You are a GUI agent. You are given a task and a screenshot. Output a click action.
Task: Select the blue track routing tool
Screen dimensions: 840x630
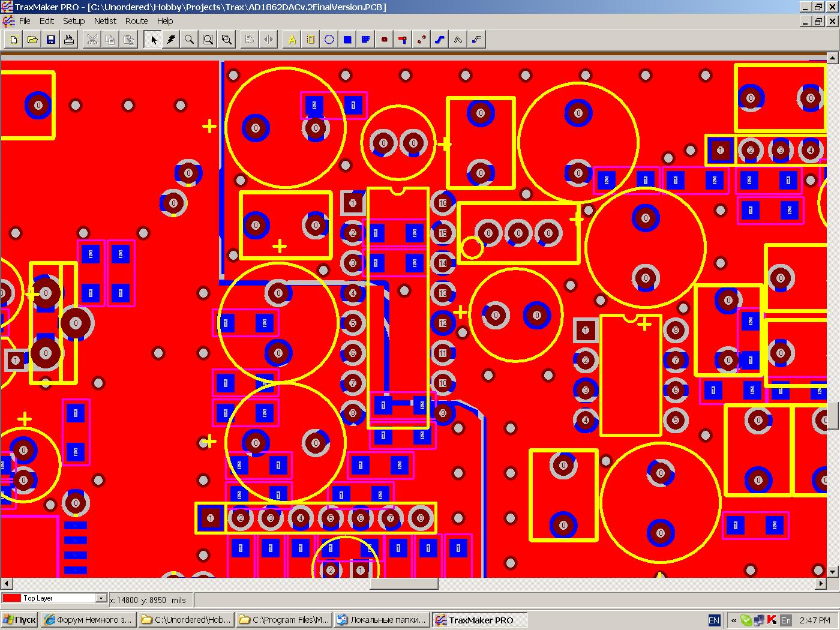440,40
